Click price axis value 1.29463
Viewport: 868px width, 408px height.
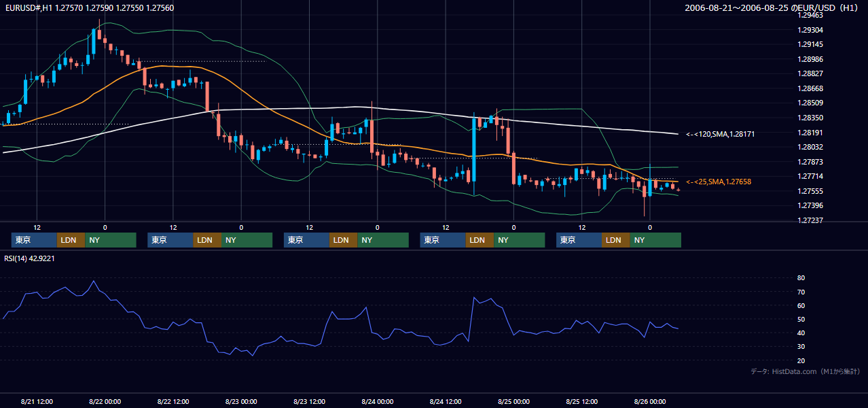810,16
